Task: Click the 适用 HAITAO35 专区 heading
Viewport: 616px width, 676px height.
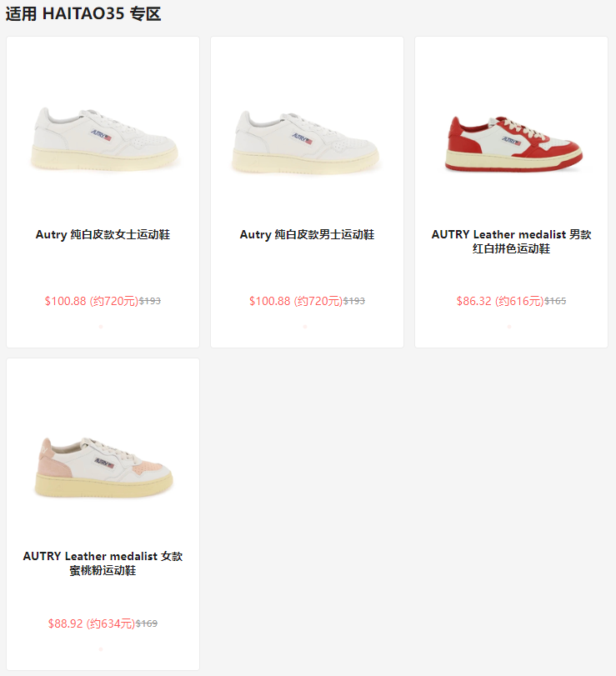Action: click(x=83, y=13)
